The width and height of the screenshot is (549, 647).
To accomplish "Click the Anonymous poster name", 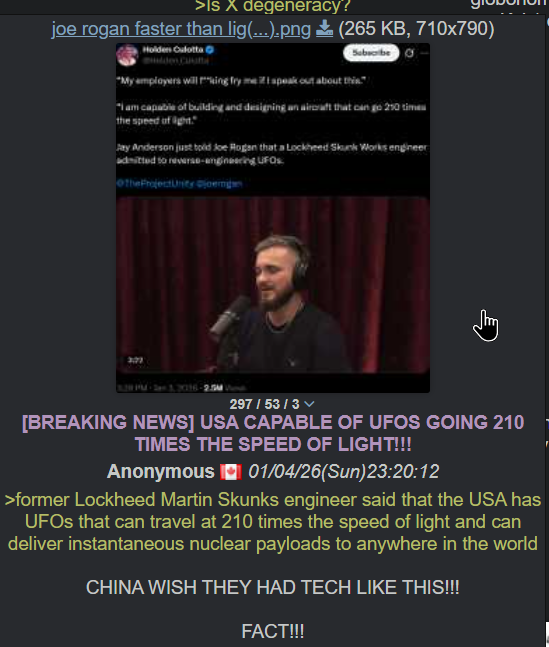I will [161, 472].
